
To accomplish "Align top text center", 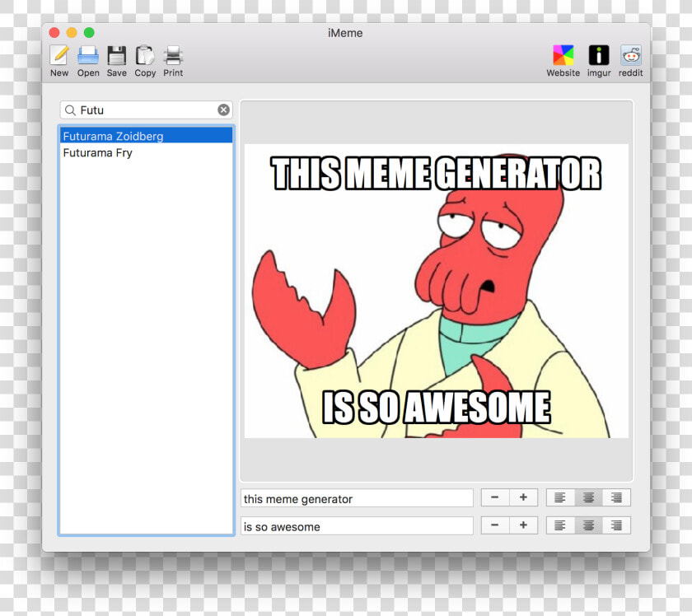I will 588,497.
